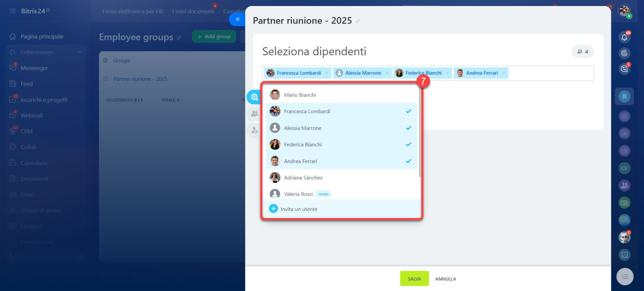The image size is (644, 291).
Task: Close the slider with the blue X button
Action: pyautogui.click(x=237, y=19)
